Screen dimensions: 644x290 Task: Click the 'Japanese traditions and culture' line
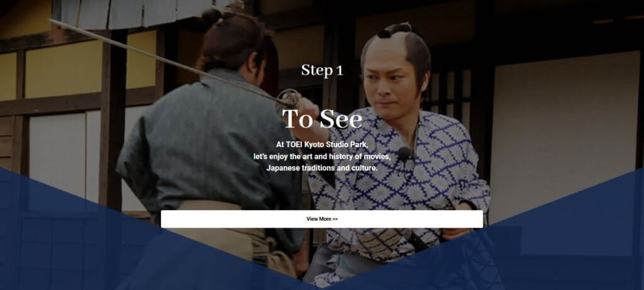[322, 168]
